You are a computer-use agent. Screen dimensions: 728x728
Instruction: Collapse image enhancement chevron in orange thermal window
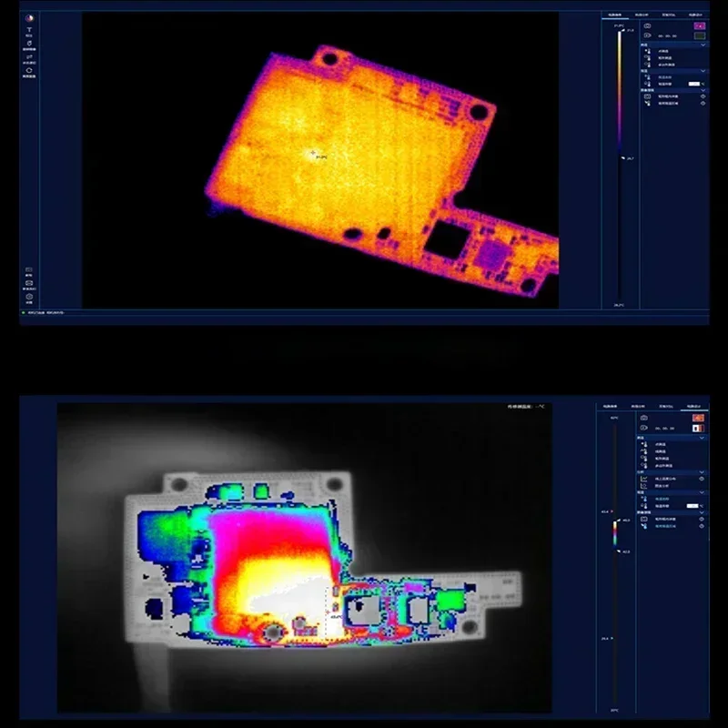coord(703,90)
